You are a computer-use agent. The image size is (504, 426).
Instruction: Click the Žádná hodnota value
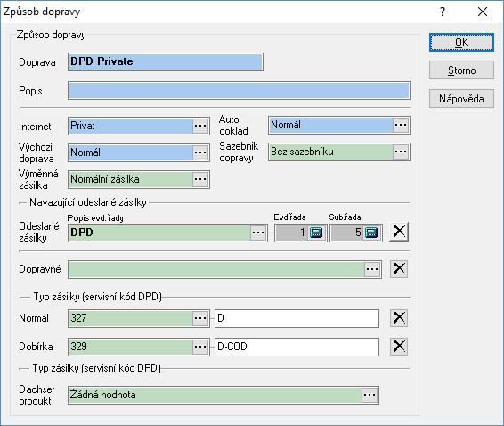pos(103,395)
